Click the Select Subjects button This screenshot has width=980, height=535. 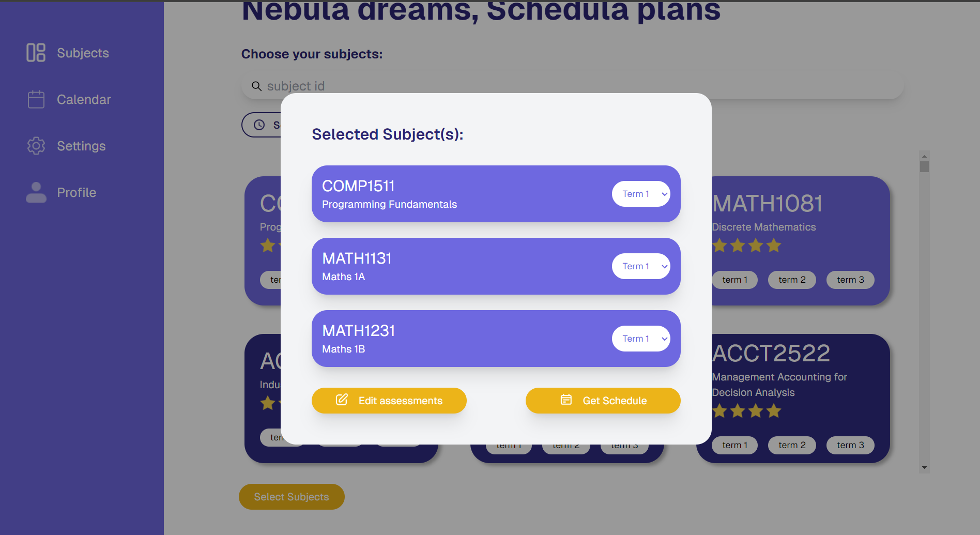tap(292, 497)
